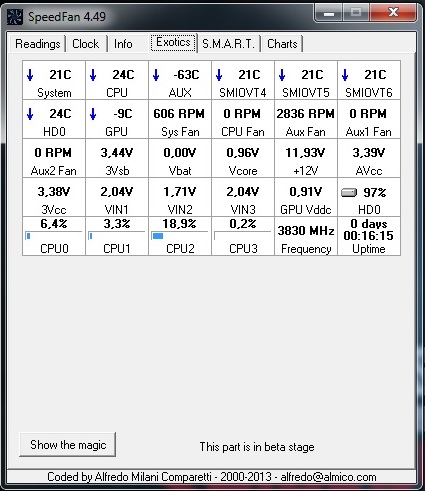The image size is (425, 491).
Task: Click the Aux1 Fan label
Action: point(368,132)
